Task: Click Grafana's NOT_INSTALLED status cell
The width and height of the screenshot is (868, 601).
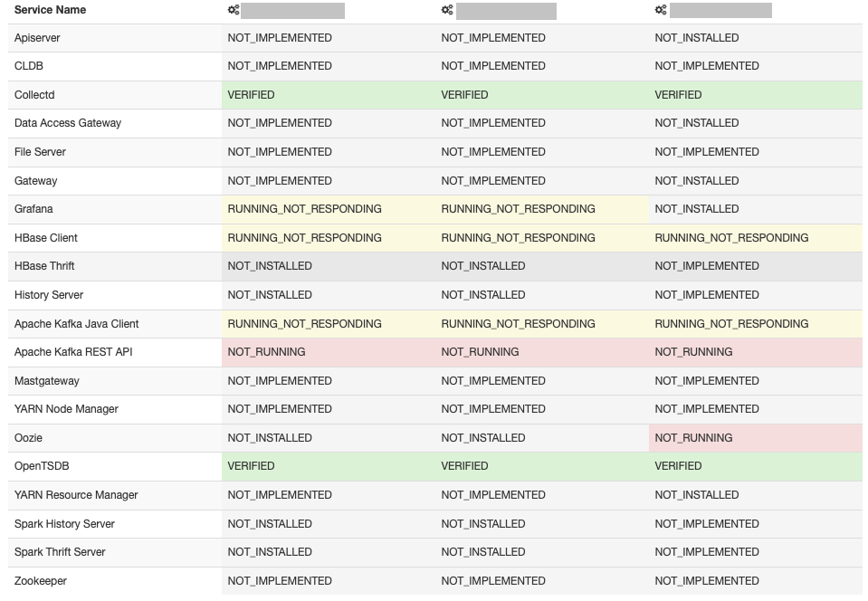Action: point(697,209)
